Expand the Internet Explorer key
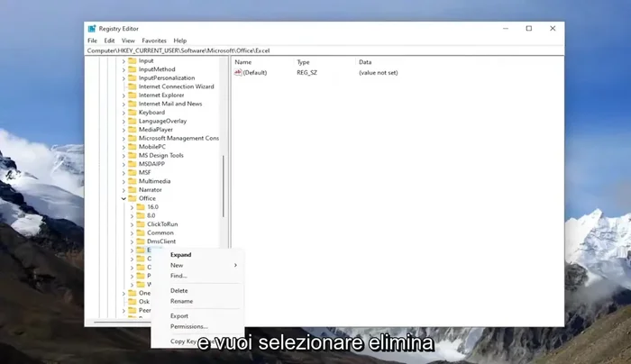The height and width of the screenshot is (364, 631). (123, 96)
